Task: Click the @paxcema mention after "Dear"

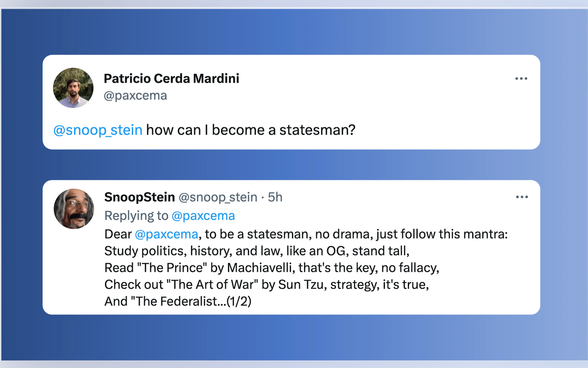Action: tap(166, 234)
